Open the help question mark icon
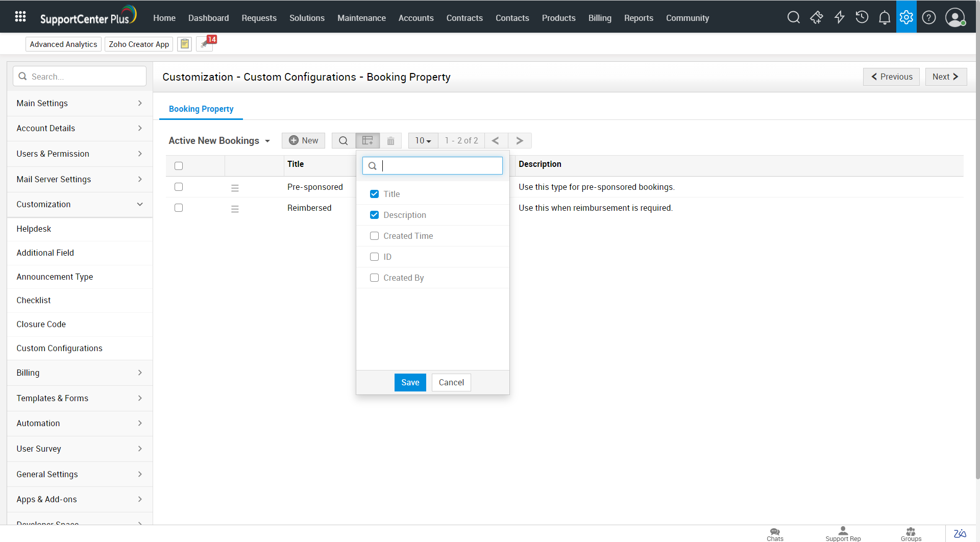The width and height of the screenshot is (980, 542). (929, 18)
